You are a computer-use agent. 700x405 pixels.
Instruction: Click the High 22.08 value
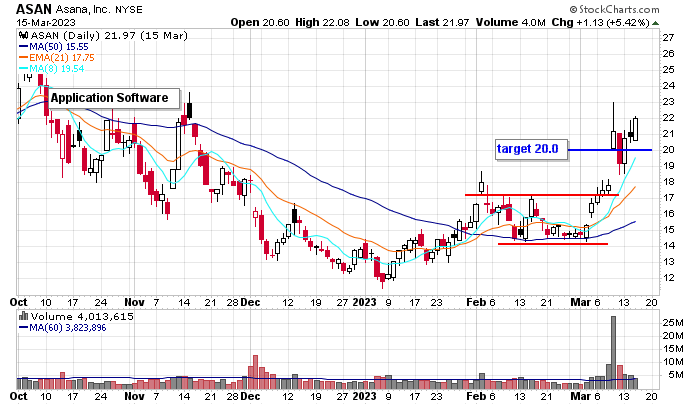[x=322, y=22]
